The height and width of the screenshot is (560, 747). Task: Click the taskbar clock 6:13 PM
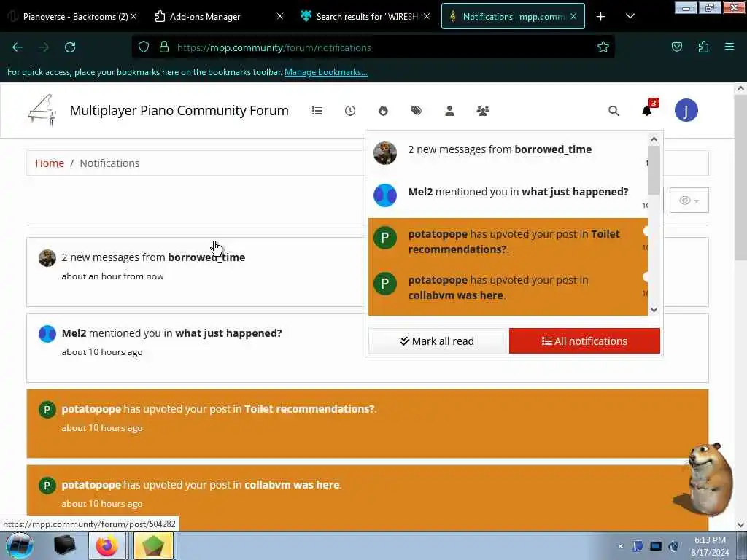(x=710, y=545)
